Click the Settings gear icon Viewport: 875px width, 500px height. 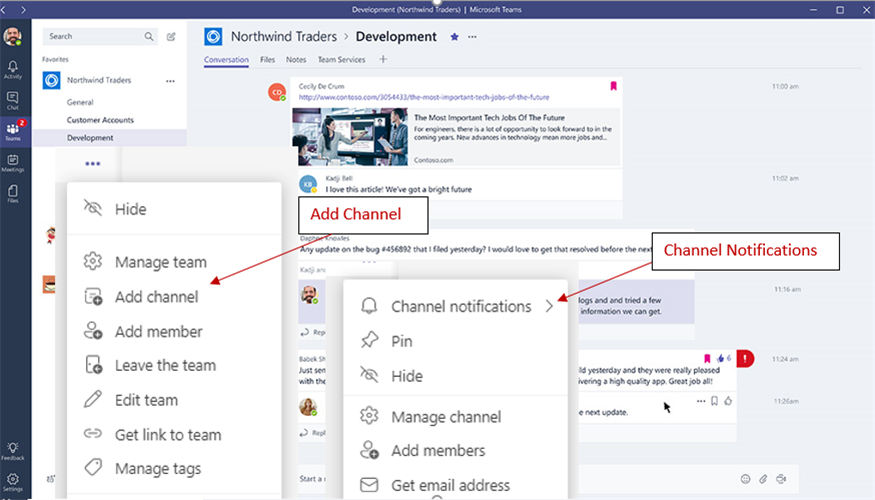tap(13, 481)
